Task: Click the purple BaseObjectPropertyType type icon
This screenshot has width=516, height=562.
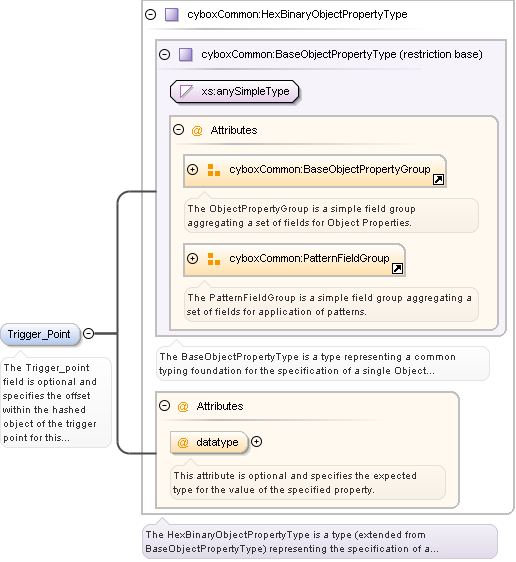Action: coord(186,54)
